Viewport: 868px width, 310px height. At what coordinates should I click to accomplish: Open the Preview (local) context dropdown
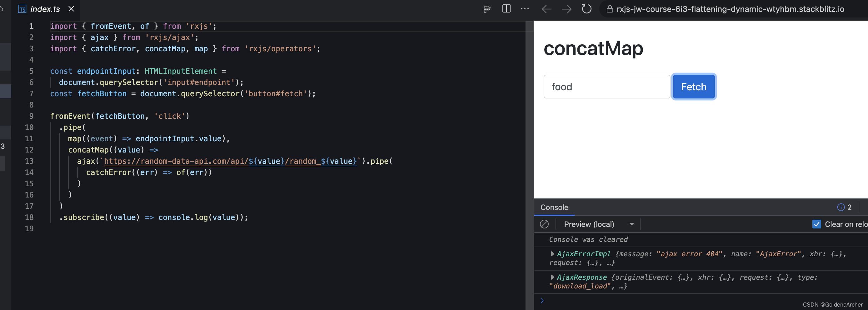599,224
